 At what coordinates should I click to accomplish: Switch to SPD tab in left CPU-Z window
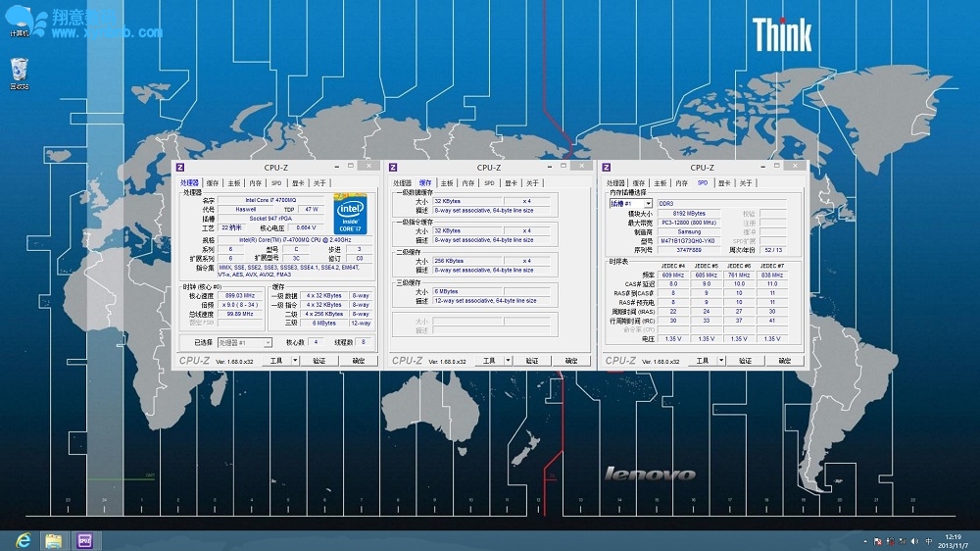click(276, 183)
